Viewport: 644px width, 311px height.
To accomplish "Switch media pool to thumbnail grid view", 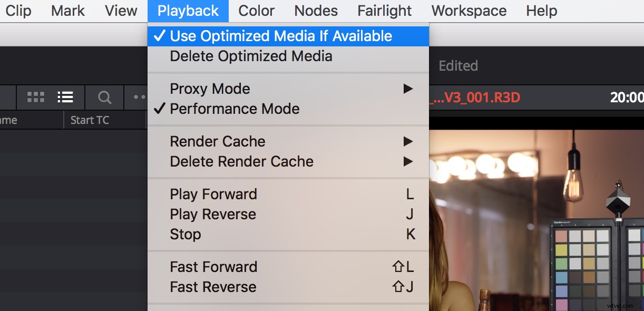I will [35, 97].
